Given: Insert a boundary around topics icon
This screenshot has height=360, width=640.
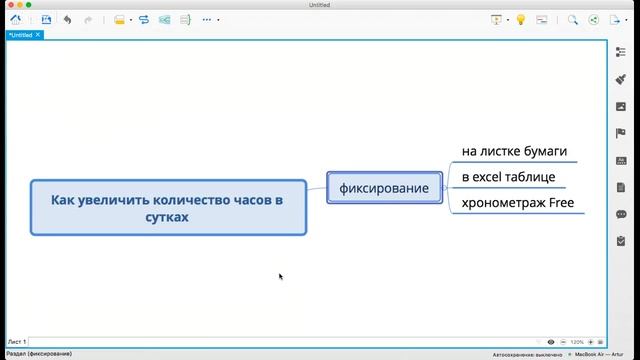Looking at the screenshot, I should (164, 20).
